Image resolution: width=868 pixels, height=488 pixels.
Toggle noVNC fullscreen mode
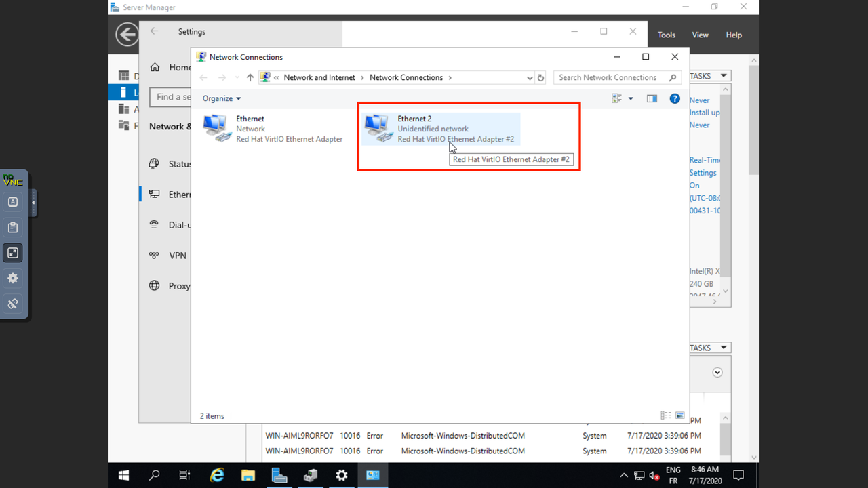pyautogui.click(x=13, y=253)
